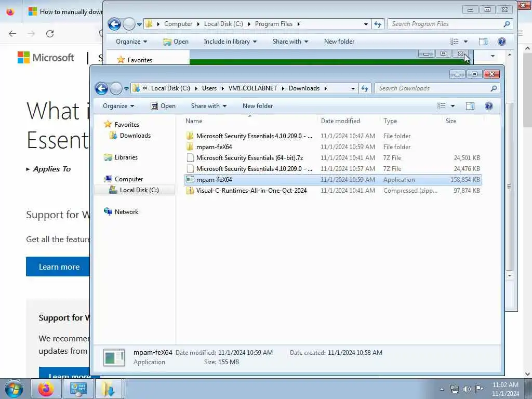This screenshot has height=399, width=532.
Task: Change view icon in Downloads window
Action: tap(442, 106)
